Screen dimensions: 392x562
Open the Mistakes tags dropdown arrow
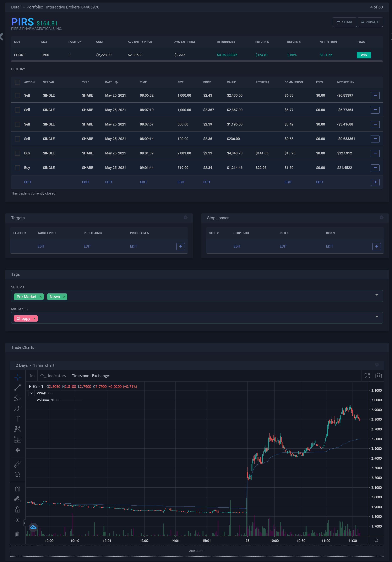(x=377, y=317)
